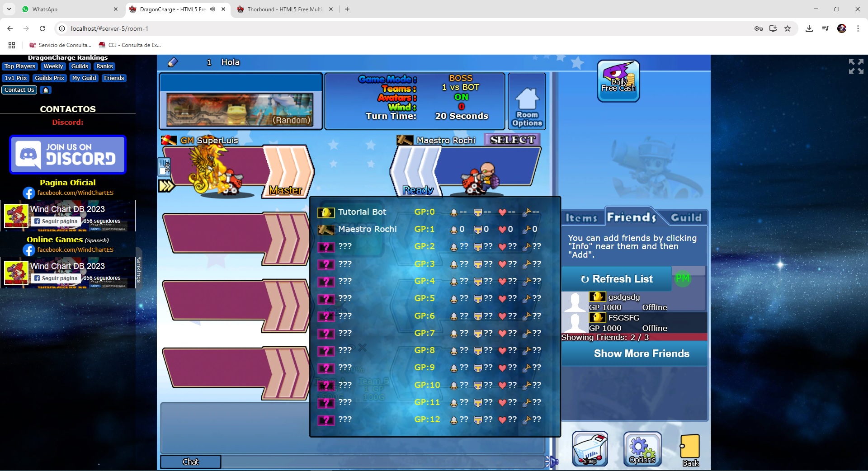Click gsdgsdg friend avatar
The image size is (868, 471).
575,302
